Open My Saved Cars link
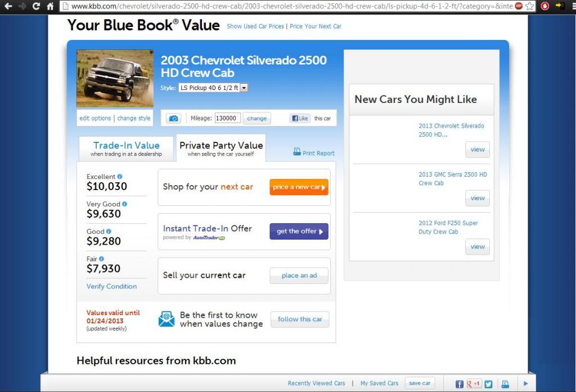This screenshot has height=392, width=576. tap(379, 383)
